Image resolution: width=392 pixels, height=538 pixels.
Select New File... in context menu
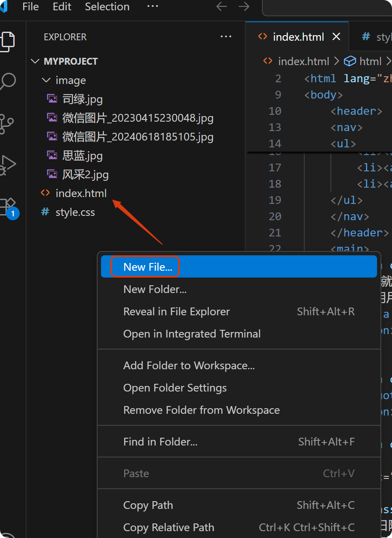point(148,267)
